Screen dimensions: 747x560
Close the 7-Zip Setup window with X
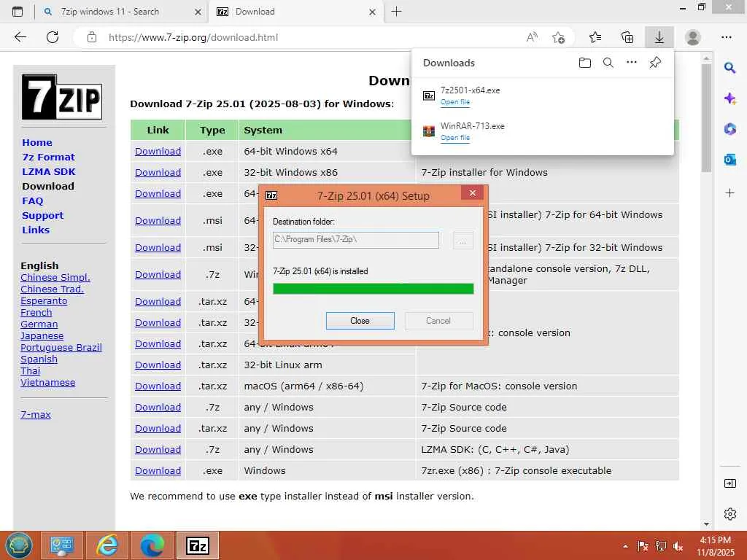point(473,192)
